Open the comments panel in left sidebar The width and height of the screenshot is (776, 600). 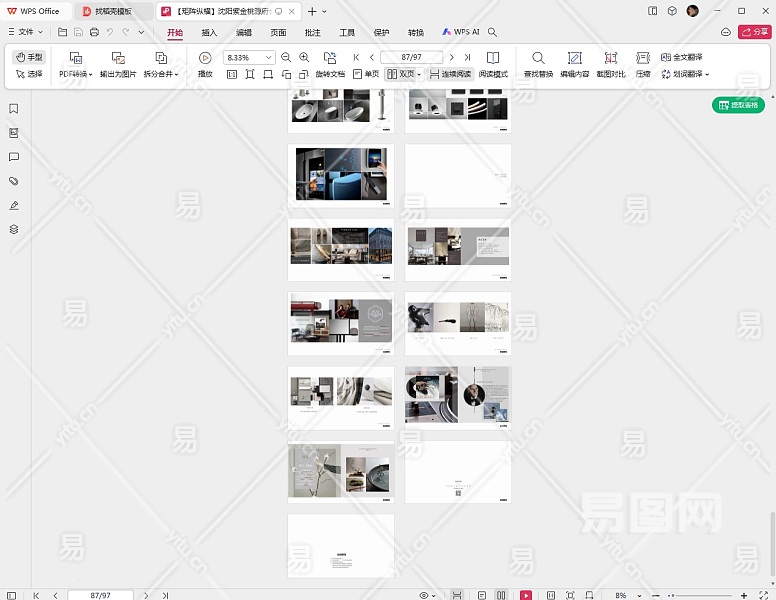coord(14,157)
